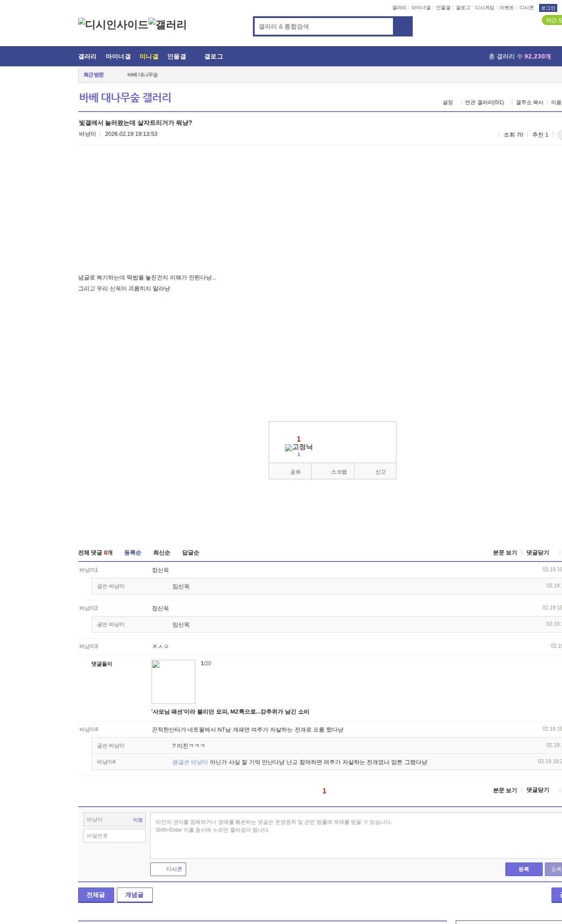
Task: Click the 로그인 link at top
Action: [x=548, y=8]
